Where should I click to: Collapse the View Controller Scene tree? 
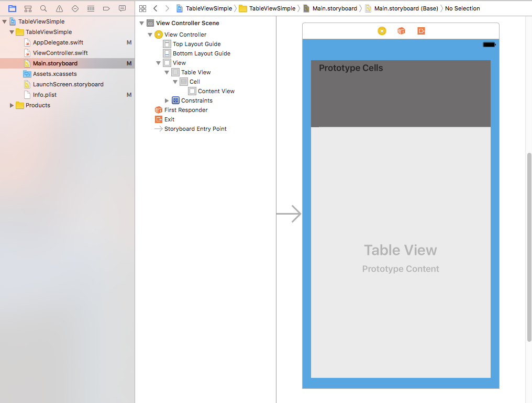[141, 23]
